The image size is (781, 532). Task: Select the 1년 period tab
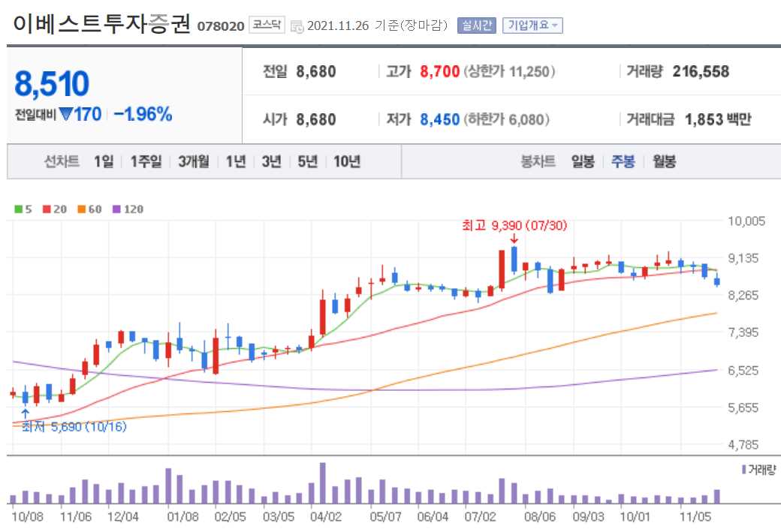[236, 161]
